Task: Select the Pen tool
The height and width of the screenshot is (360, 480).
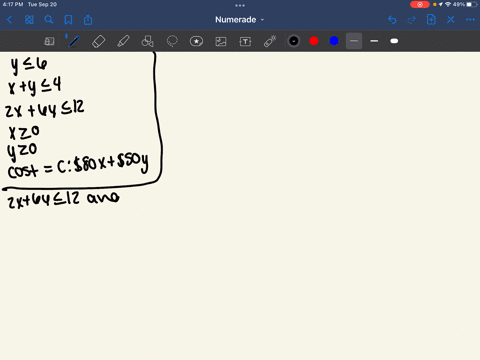Action: coord(73,41)
